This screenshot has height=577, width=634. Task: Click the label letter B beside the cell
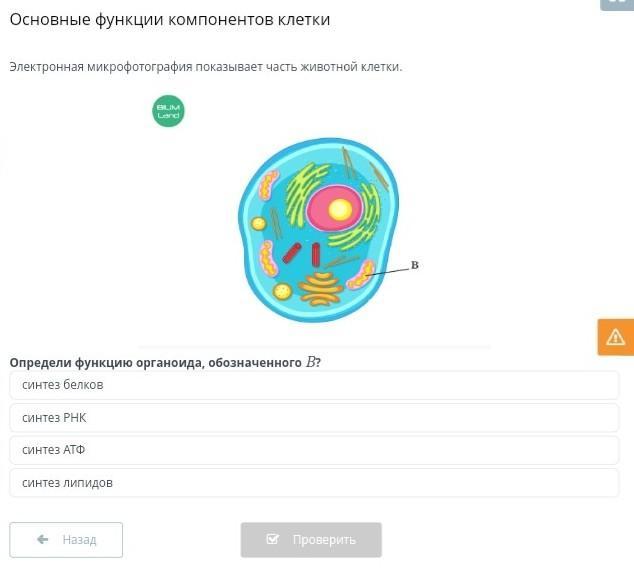pos(414,265)
